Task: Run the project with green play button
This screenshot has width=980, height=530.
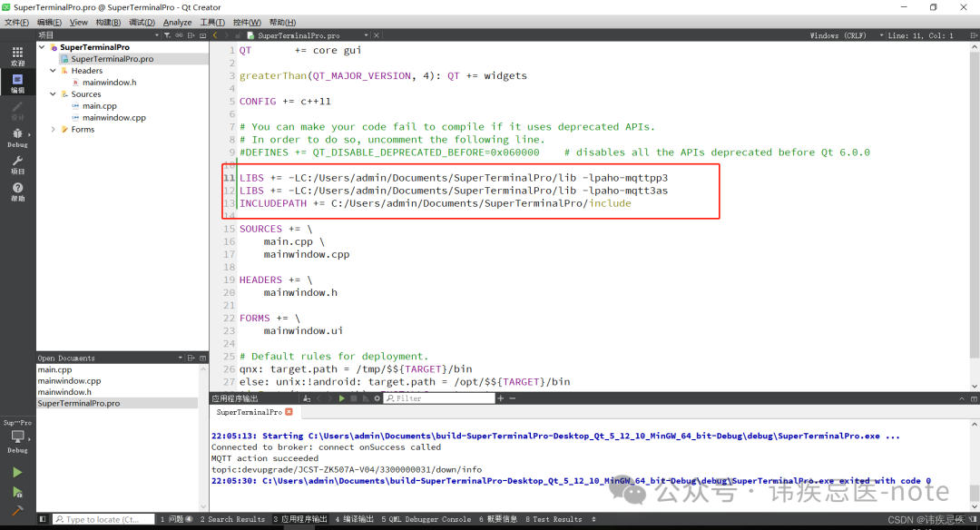Action: coord(17,472)
